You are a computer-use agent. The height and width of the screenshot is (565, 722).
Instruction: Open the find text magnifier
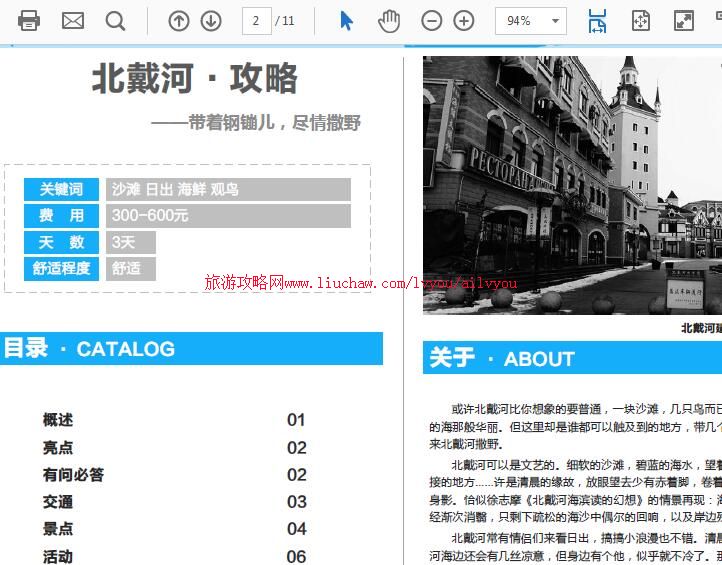tap(116, 21)
